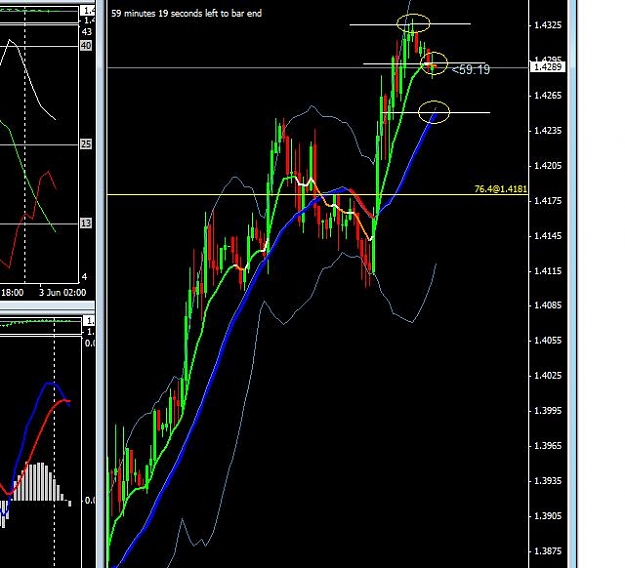Image resolution: width=625 pixels, height=568 pixels.
Task: Click the 1.3935 price axis label
Action: click(x=548, y=481)
